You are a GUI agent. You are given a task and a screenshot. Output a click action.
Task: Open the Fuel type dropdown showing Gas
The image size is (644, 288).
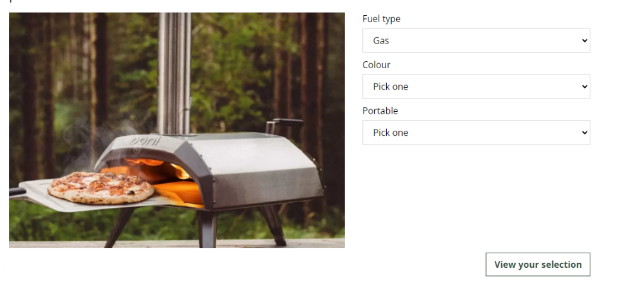476,40
